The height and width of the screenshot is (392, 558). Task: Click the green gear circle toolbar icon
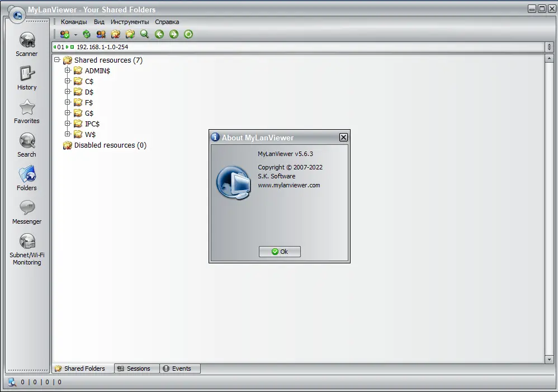pyautogui.click(x=188, y=34)
